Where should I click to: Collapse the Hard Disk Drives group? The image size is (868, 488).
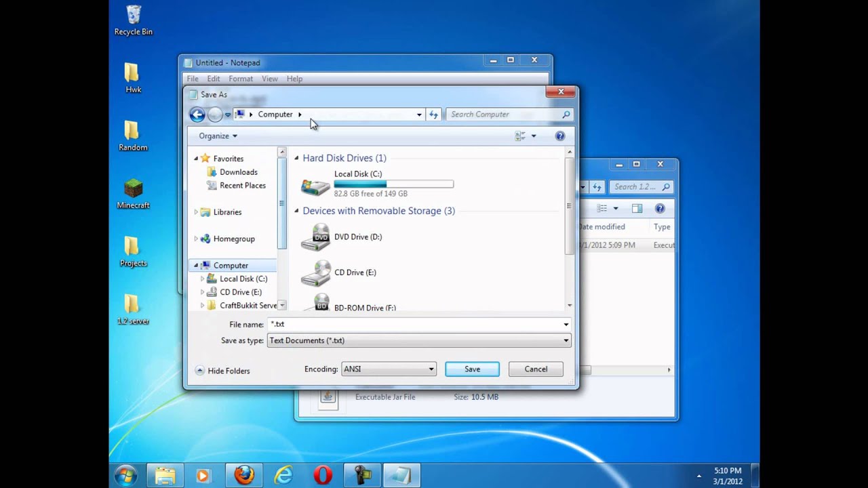pos(297,158)
